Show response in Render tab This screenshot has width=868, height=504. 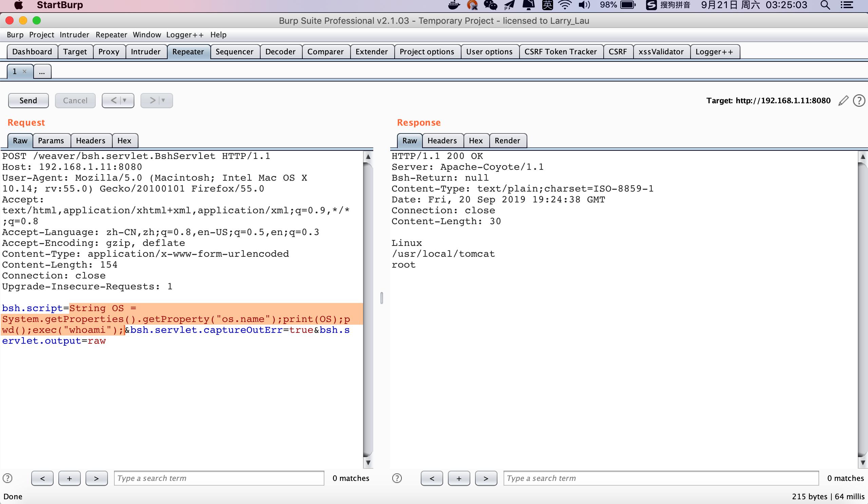pos(507,141)
